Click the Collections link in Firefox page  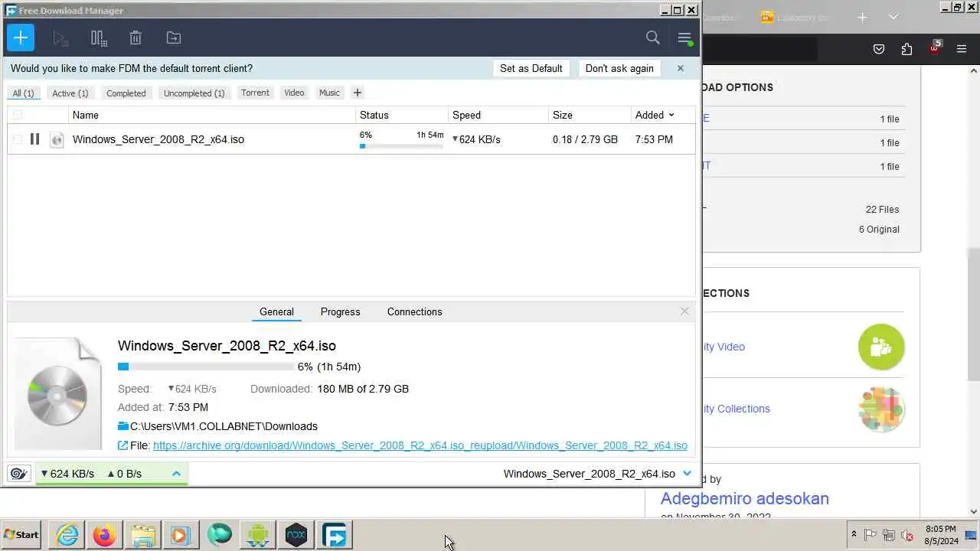737,409
